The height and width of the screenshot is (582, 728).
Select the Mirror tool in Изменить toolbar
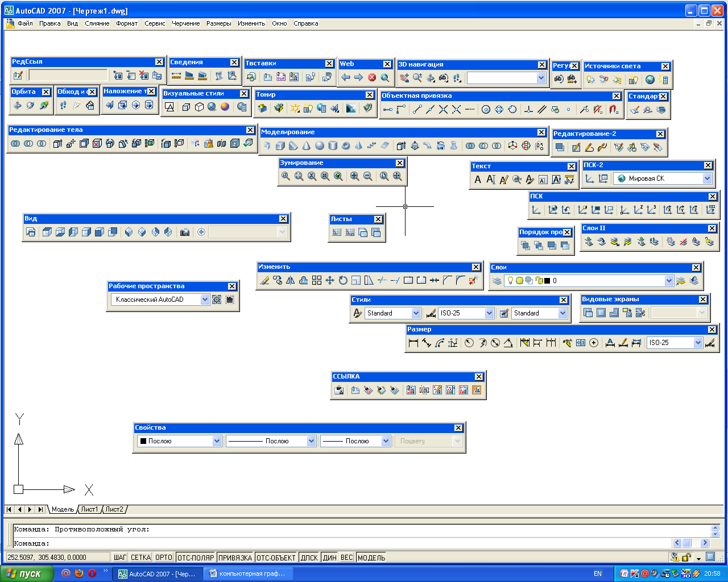pyautogui.click(x=291, y=280)
